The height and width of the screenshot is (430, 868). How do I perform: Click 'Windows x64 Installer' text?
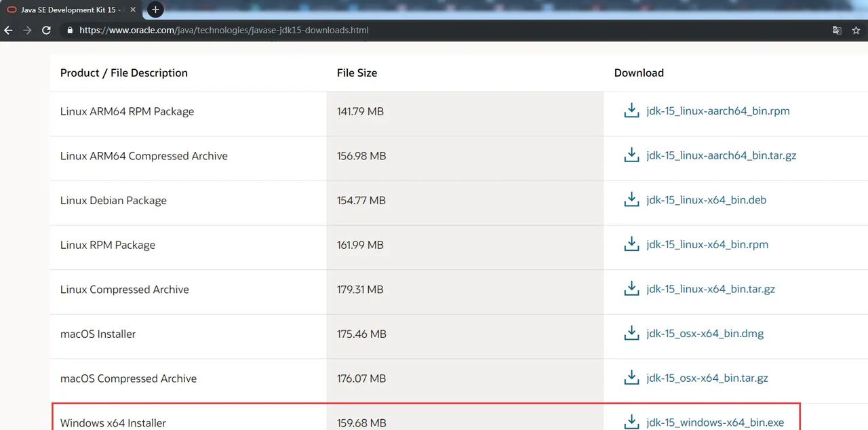tap(113, 423)
